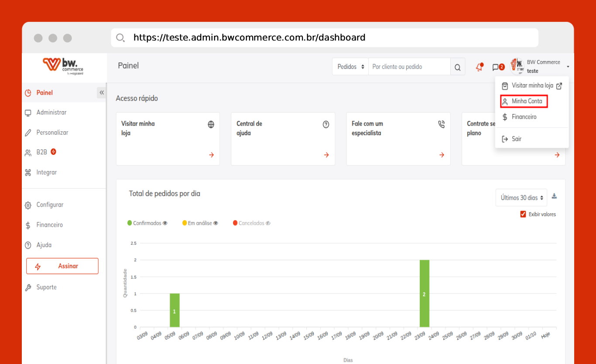Click the phone icon on Fale com um especialista
Viewport: 596px width, 364px height.
(x=441, y=125)
